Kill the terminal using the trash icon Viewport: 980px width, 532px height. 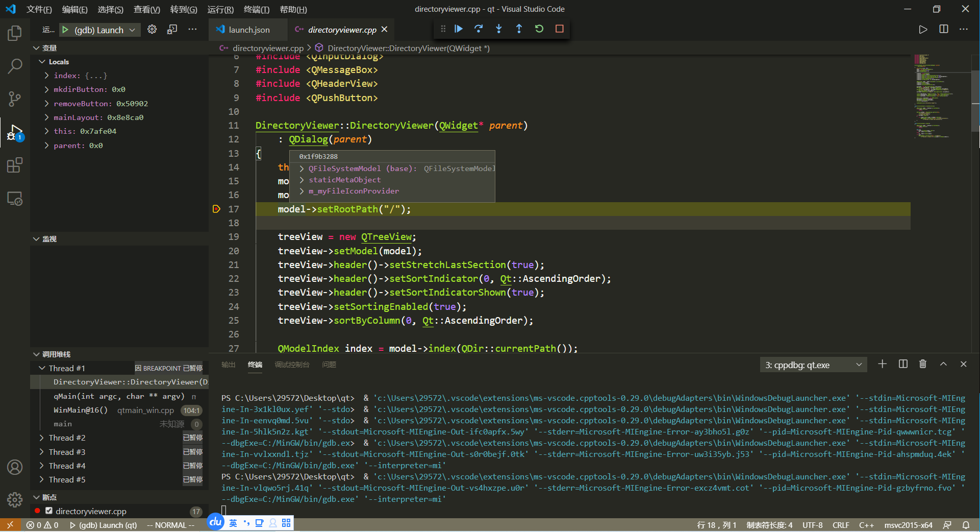point(922,364)
